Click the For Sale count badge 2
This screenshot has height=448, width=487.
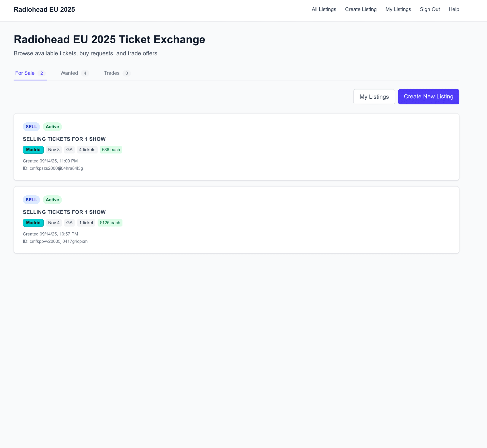pyautogui.click(x=42, y=73)
